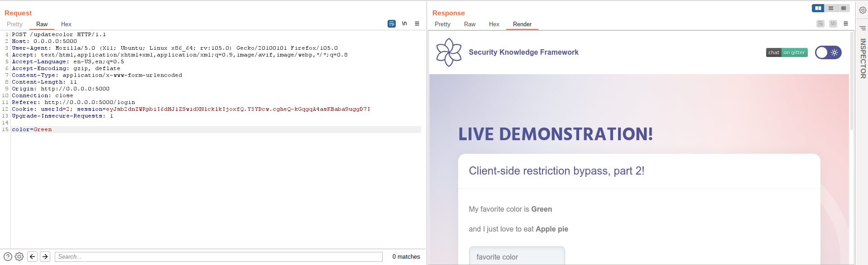
Task: Open search help question mark icon
Action: (x=8, y=256)
